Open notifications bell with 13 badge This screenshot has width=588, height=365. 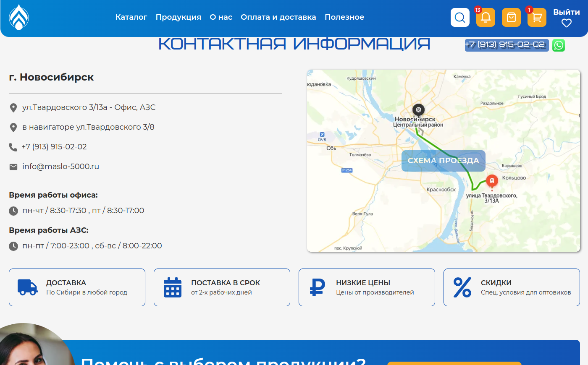486,17
